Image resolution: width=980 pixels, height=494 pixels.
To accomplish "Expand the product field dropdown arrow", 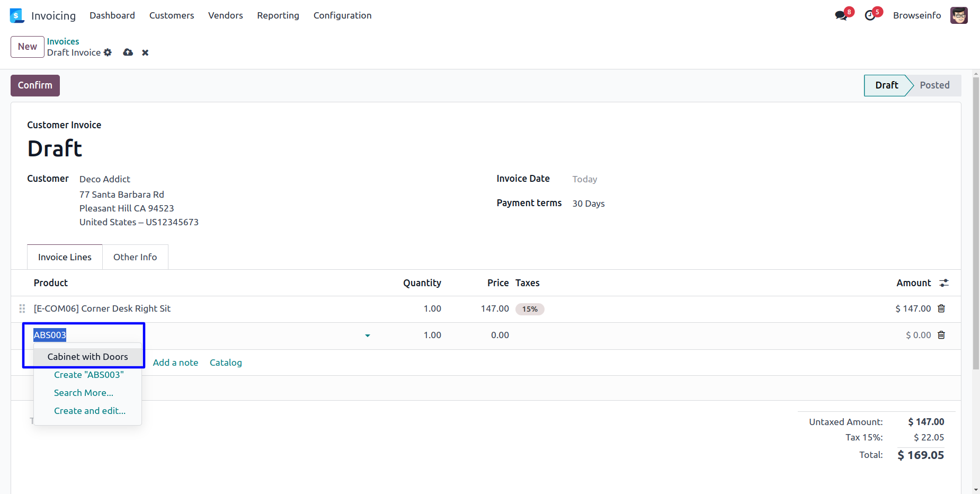I will coord(368,336).
